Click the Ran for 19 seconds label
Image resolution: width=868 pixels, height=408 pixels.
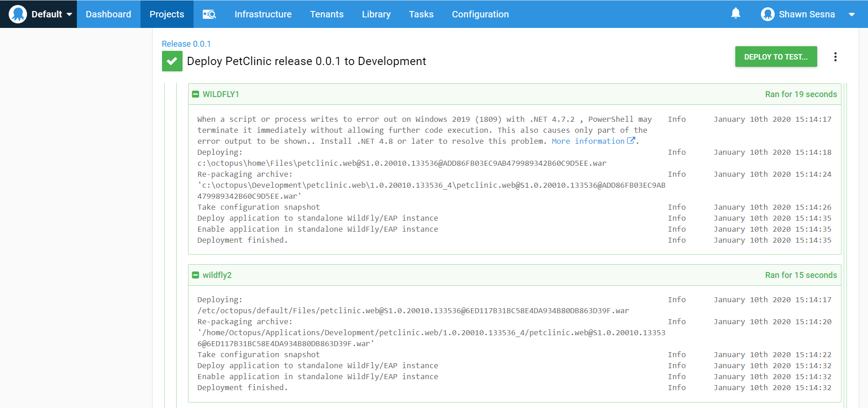tap(801, 94)
